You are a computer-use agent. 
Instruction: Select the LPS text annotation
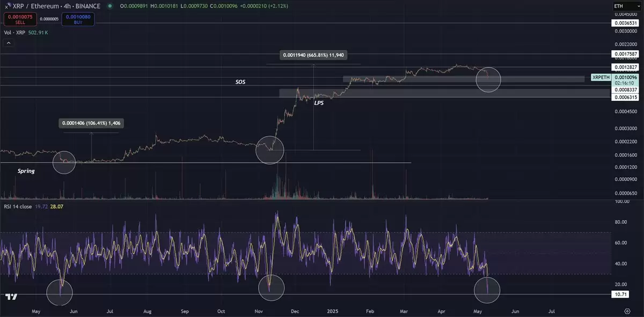319,102
